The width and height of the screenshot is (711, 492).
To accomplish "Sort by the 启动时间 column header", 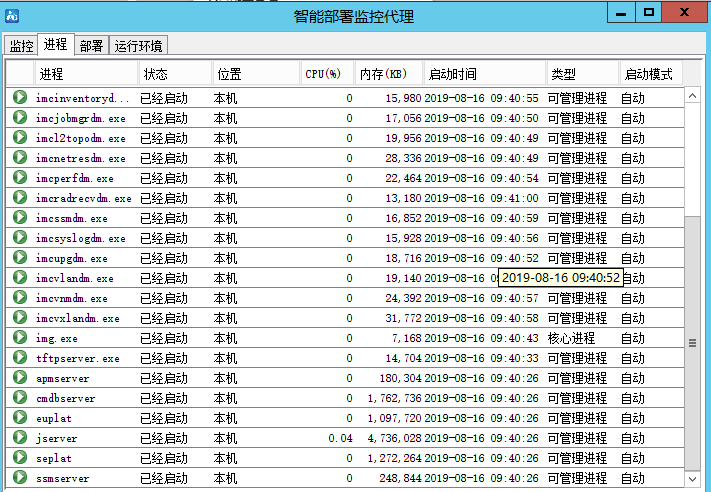I will (485, 74).
